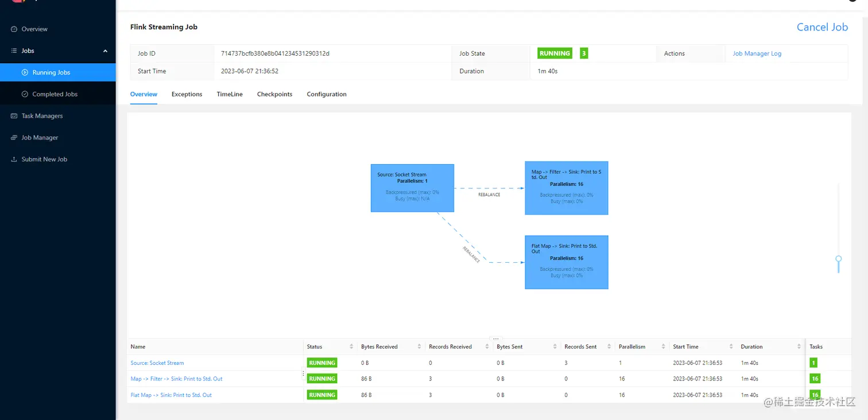Click the Overview dashboard icon in sidebar
Image resolution: width=868 pixels, height=420 pixels.
[14, 29]
